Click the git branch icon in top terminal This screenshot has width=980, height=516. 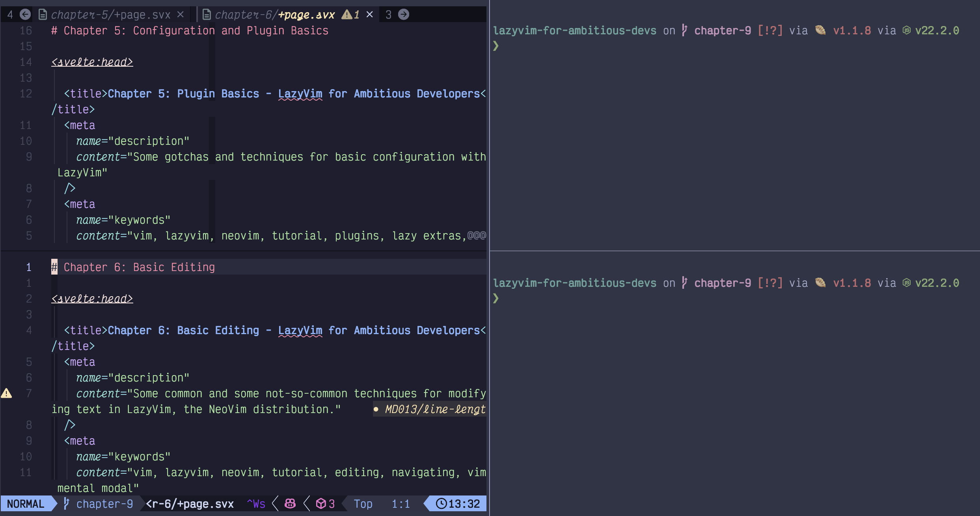[685, 30]
